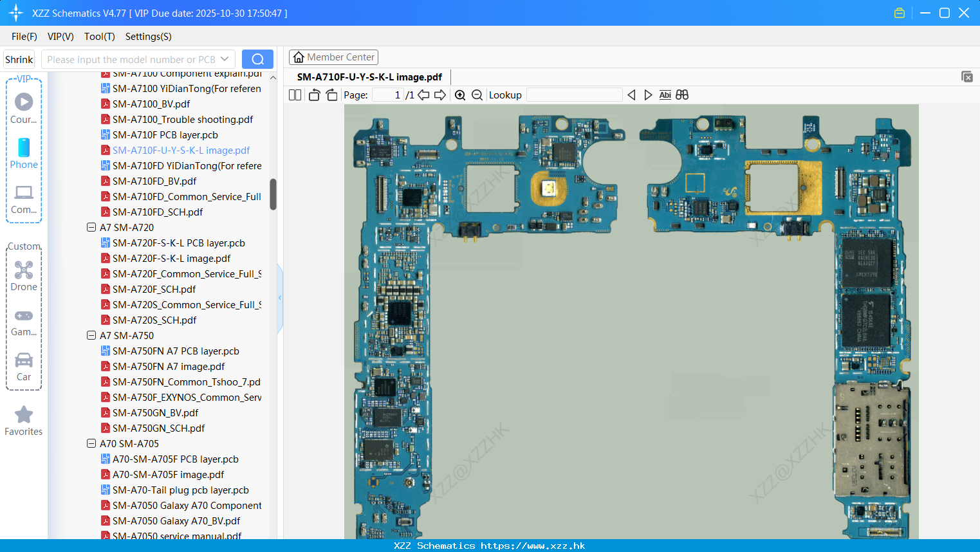This screenshot has height=552, width=980.
Task: Open SM-A720S_SCH.pdf
Action: (x=154, y=320)
